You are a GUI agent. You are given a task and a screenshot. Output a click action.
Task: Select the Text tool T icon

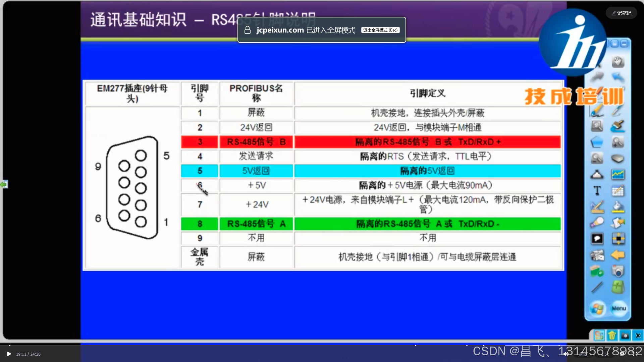tap(597, 191)
